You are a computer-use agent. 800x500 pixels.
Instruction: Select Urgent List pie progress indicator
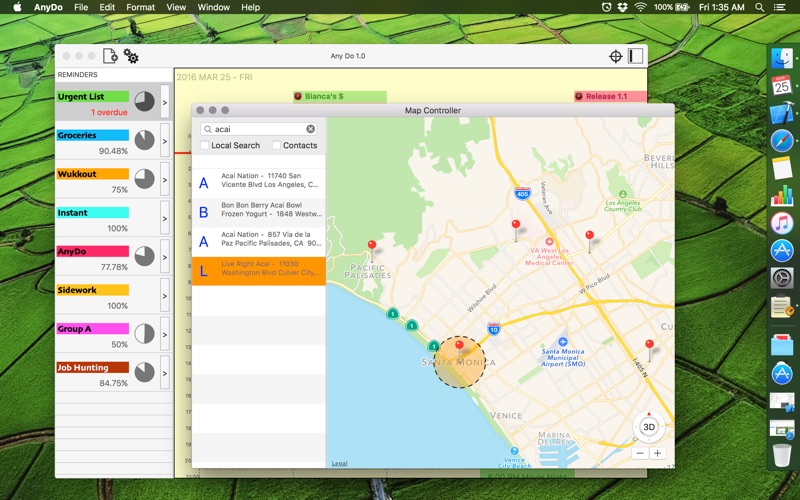pos(145,102)
